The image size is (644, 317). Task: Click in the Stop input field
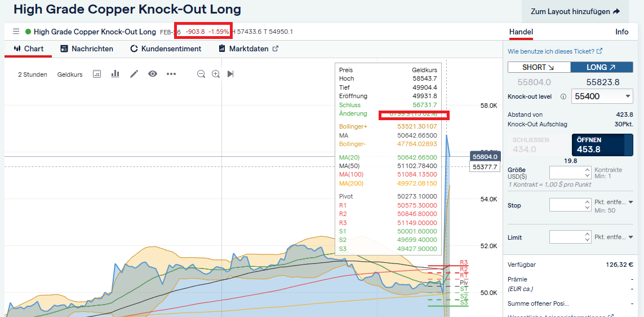pyautogui.click(x=567, y=205)
